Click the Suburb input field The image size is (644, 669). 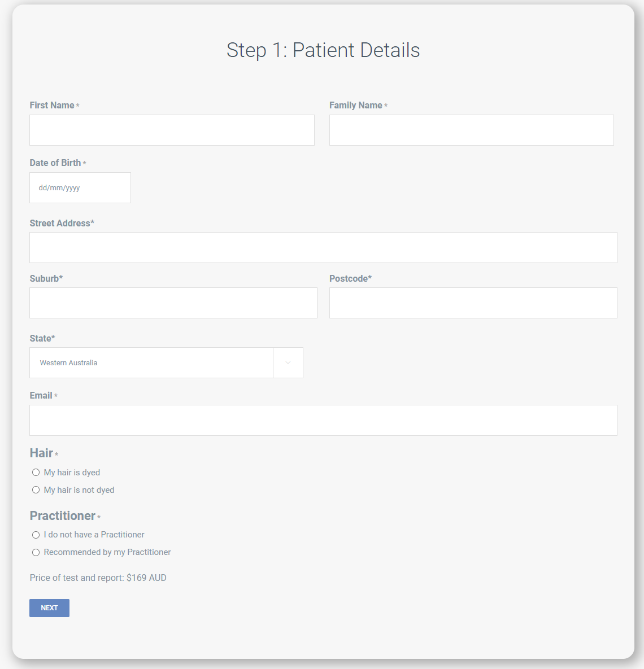[x=173, y=303]
